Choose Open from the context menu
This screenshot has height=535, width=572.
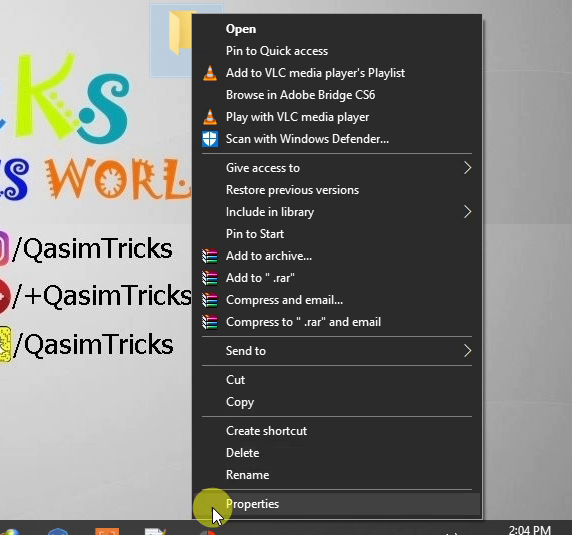[337, 29]
